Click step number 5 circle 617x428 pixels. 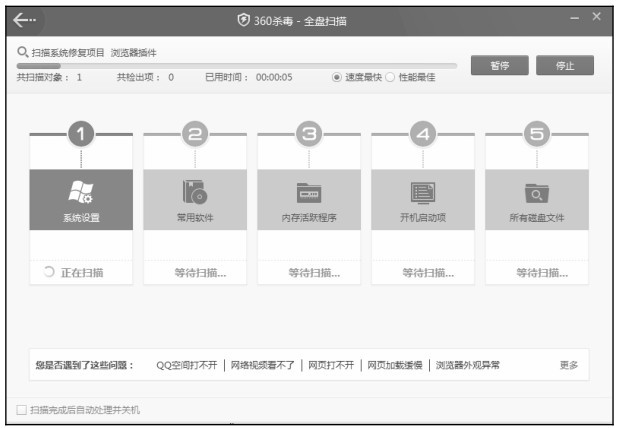pos(537,134)
